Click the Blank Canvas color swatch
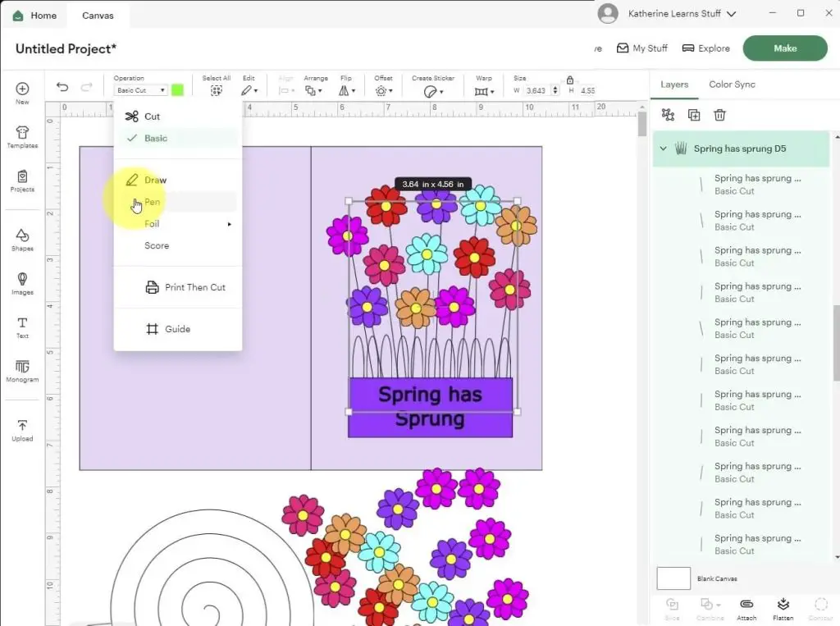The width and height of the screenshot is (840, 626). [x=673, y=578]
